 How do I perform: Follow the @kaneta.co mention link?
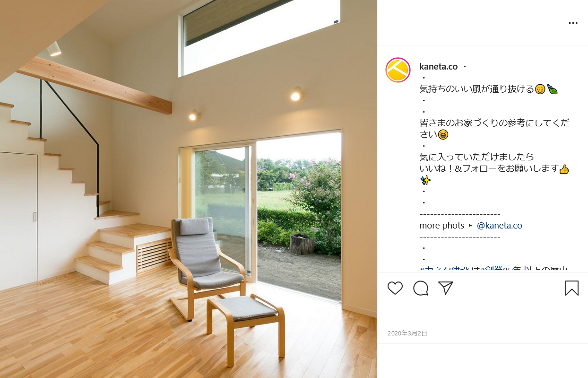pyautogui.click(x=500, y=226)
